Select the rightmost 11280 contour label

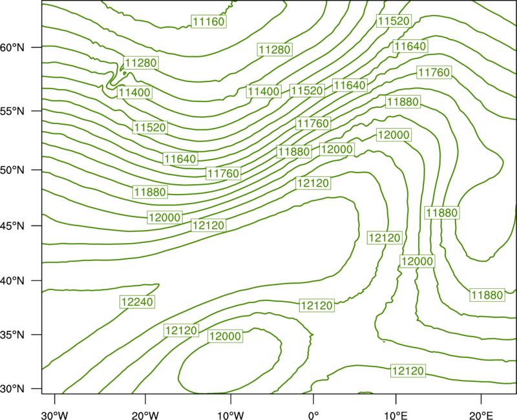tap(275, 50)
